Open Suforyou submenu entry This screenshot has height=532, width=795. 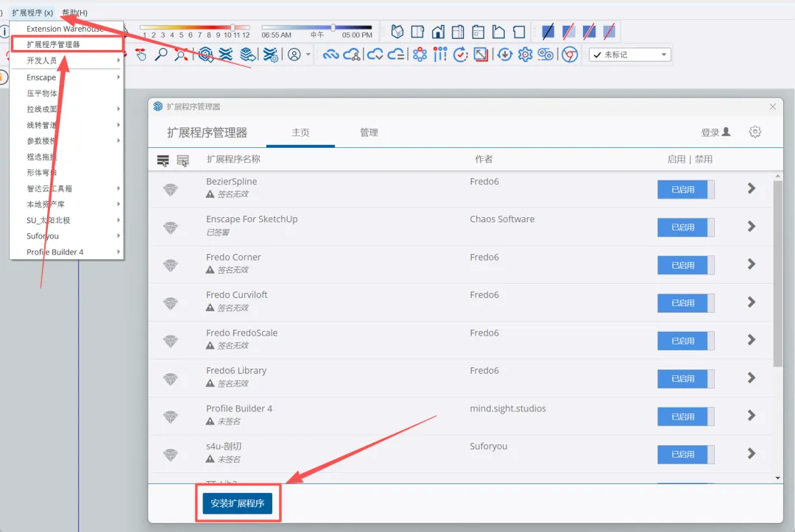coord(67,235)
